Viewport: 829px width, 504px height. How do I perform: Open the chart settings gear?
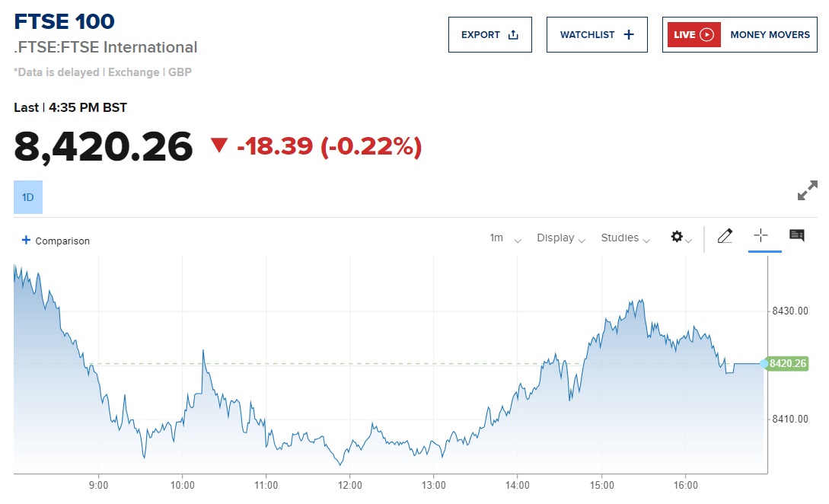pos(677,237)
